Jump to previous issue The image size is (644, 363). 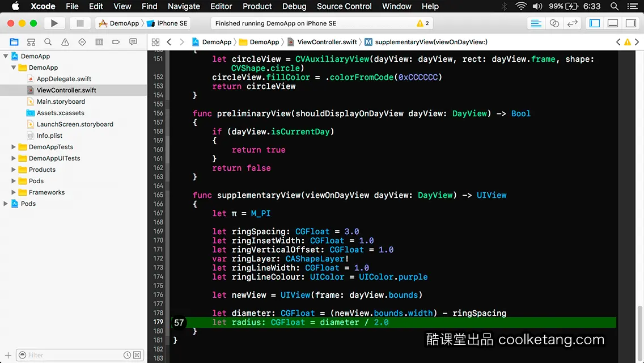pyautogui.click(x=618, y=42)
